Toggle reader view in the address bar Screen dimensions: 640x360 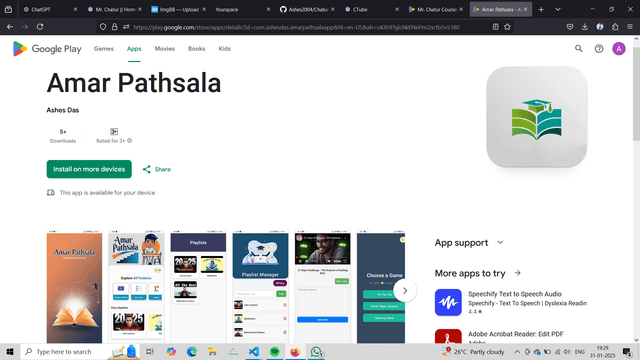496,27
